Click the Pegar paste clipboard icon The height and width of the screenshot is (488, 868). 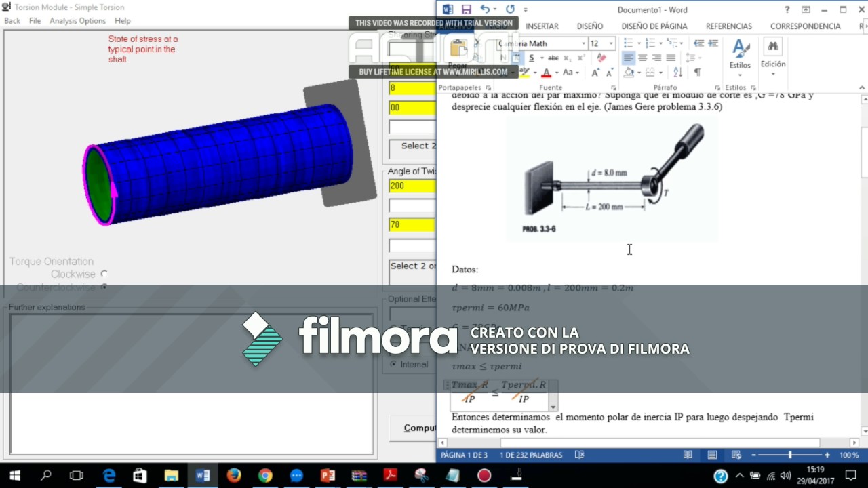(458, 48)
